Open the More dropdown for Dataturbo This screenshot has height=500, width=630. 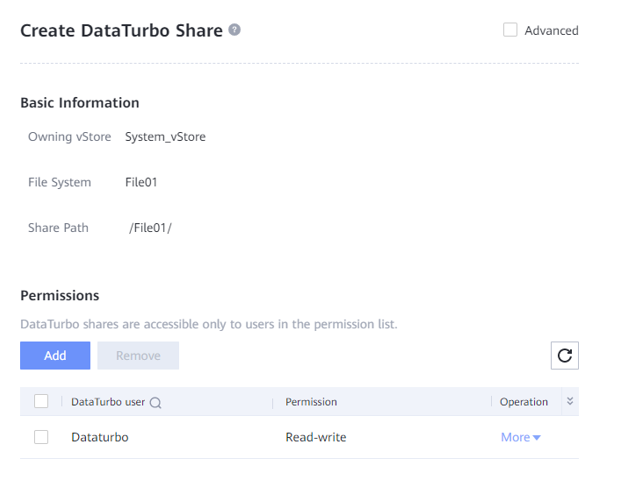click(x=520, y=437)
